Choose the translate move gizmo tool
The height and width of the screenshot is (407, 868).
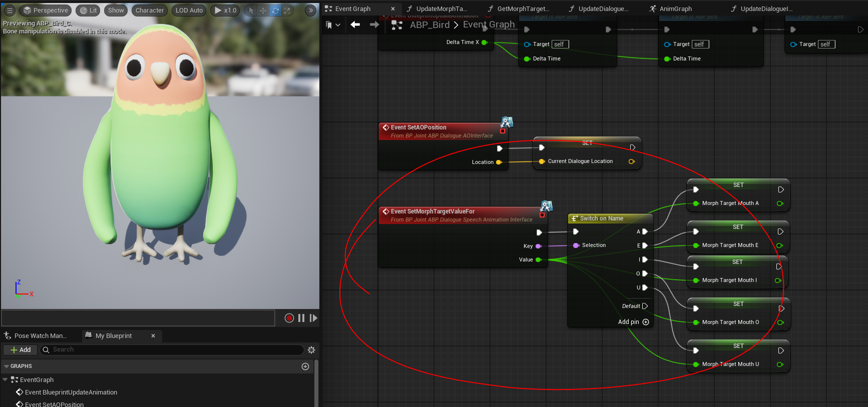263,10
